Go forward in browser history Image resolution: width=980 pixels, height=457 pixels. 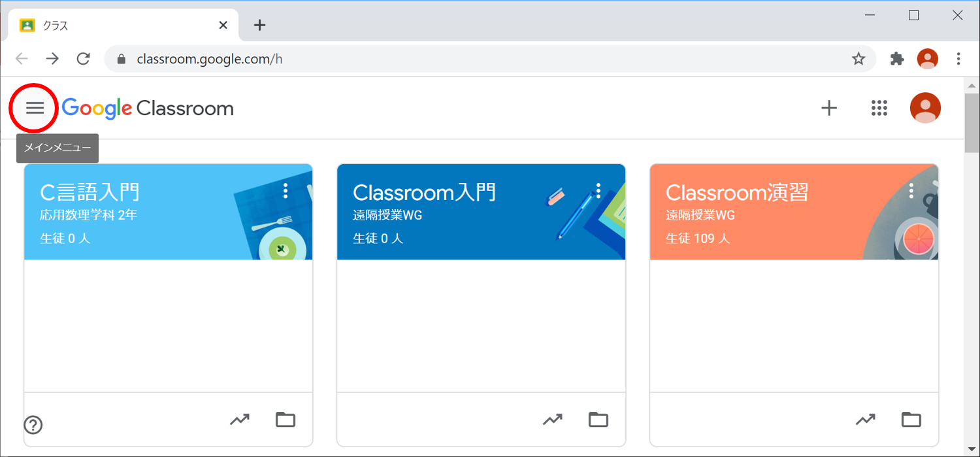pos(52,59)
